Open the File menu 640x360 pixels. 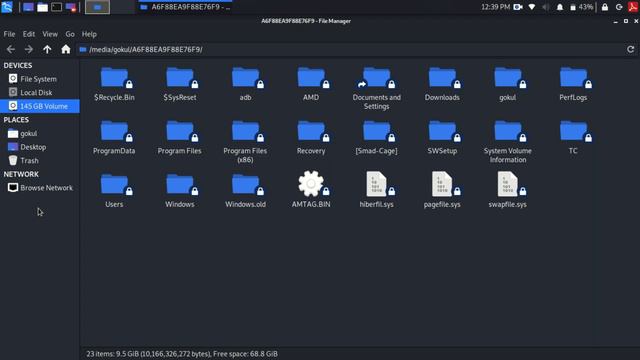click(x=9, y=34)
